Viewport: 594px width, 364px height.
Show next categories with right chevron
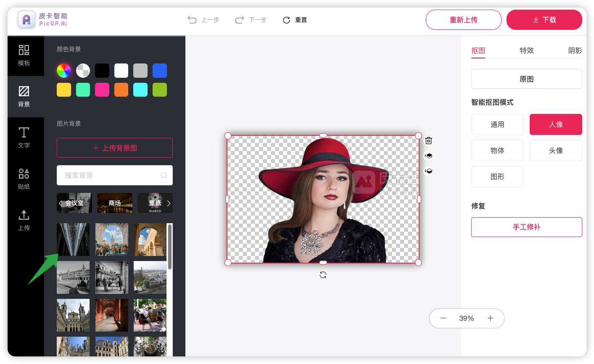169,203
